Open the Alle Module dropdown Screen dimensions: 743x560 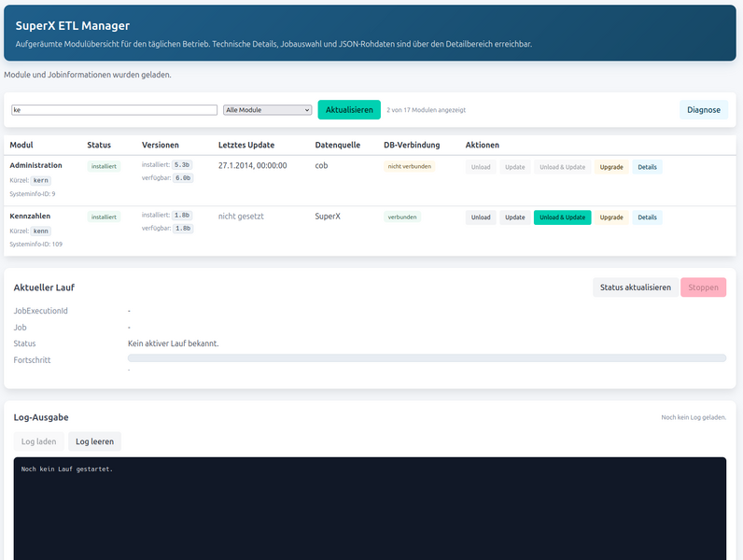(267, 110)
